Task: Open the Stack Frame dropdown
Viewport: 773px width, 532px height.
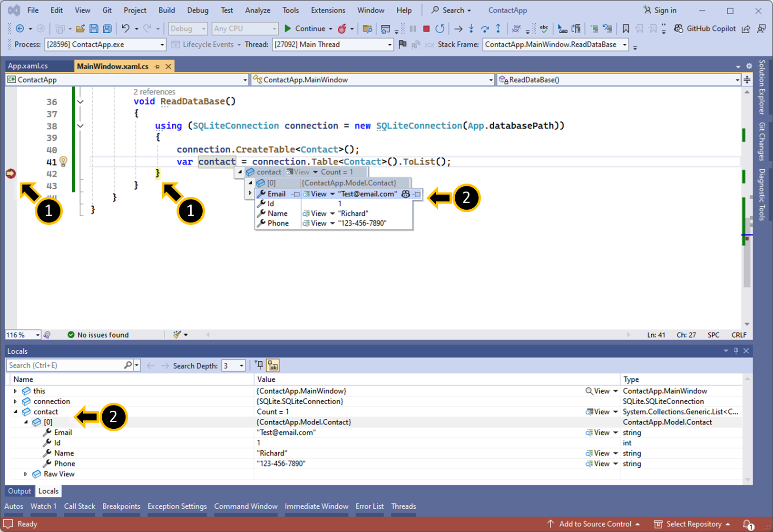Action: pyautogui.click(x=556, y=44)
